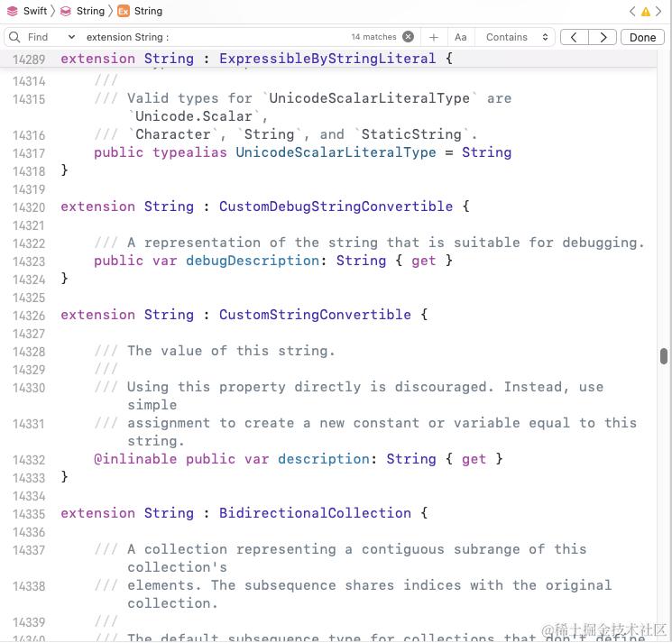
Task: Click line number 14326 in gutter
Action: [x=29, y=316]
